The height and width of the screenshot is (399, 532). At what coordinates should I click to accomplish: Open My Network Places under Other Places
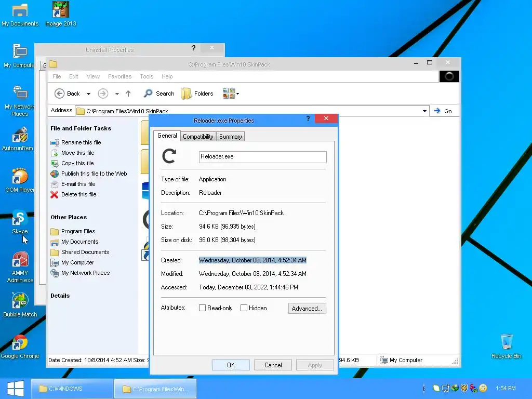pyautogui.click(x=86, y=273)
